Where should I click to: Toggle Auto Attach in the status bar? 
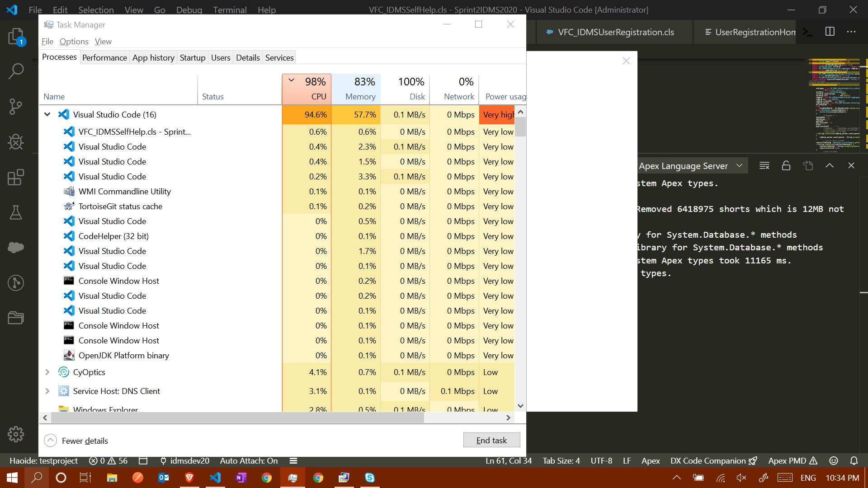[x=248, y=460]
